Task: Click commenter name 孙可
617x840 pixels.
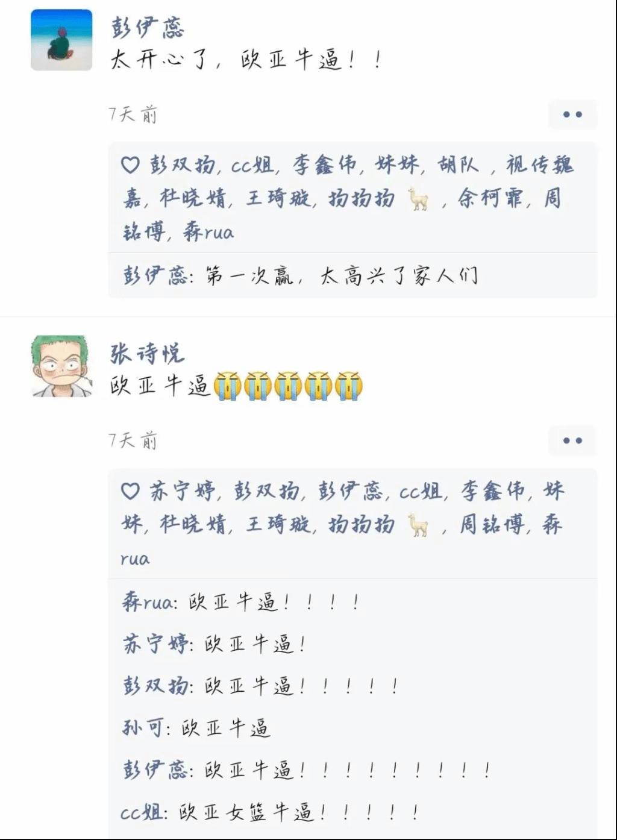Action: tap(142, 728)
